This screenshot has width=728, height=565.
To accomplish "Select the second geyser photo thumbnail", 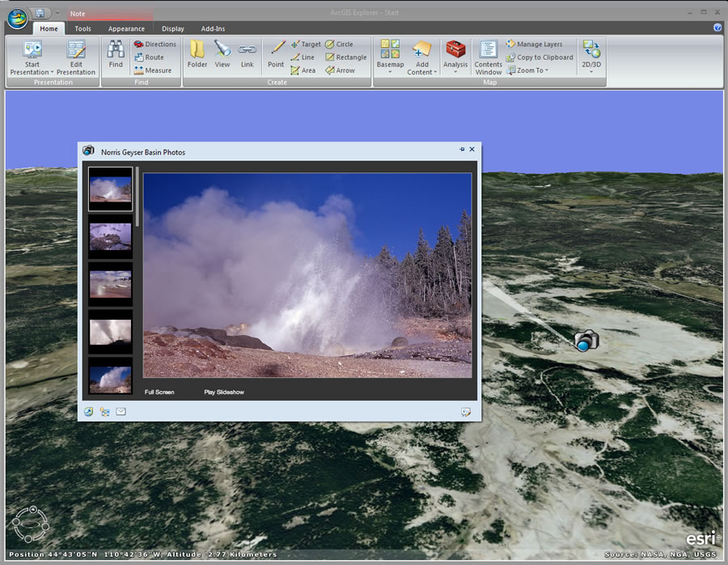I will tap(110, 236).
